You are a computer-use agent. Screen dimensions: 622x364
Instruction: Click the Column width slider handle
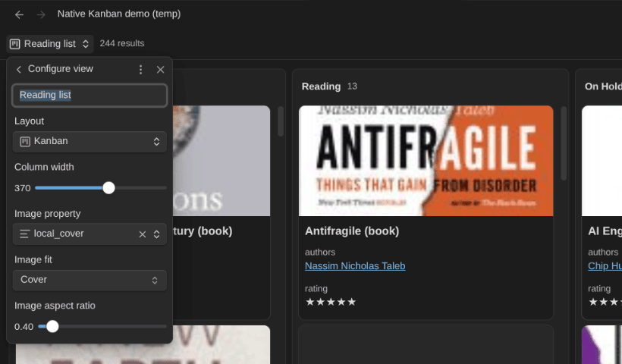coord(108,188)
